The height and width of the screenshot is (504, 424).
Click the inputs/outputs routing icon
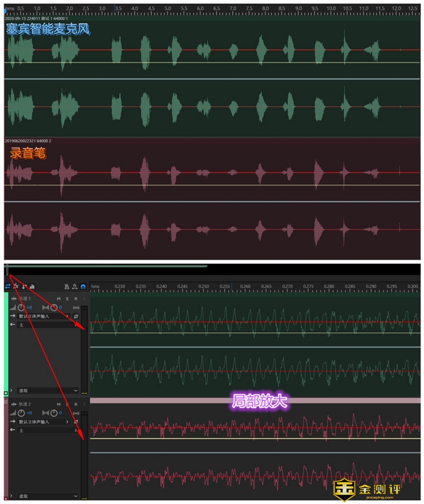[8, 286]
